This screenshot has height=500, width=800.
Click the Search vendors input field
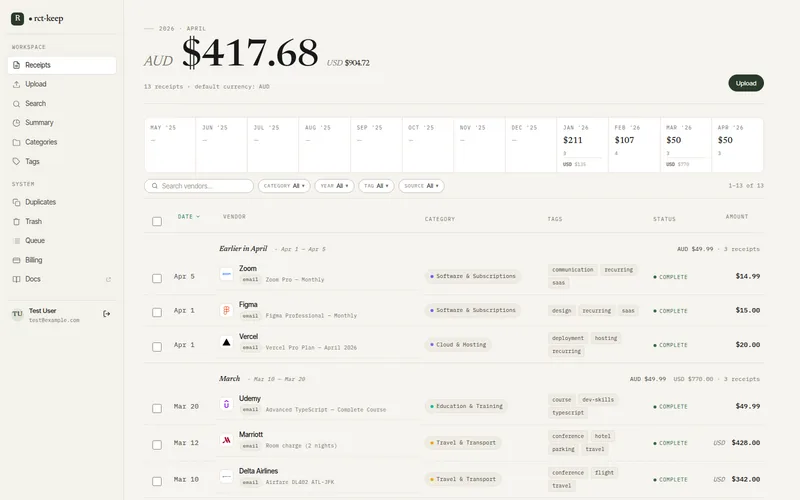pyautogui.click(x=199, y=186)
